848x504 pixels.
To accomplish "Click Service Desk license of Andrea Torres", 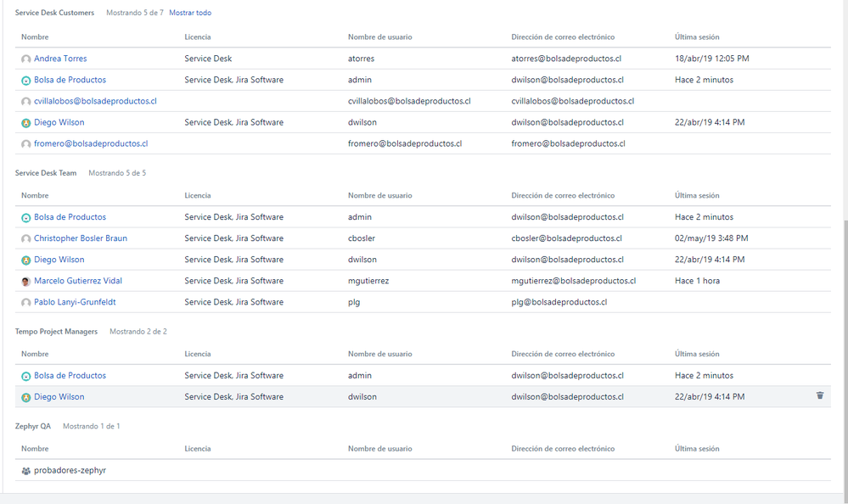I will coord(208,59).
